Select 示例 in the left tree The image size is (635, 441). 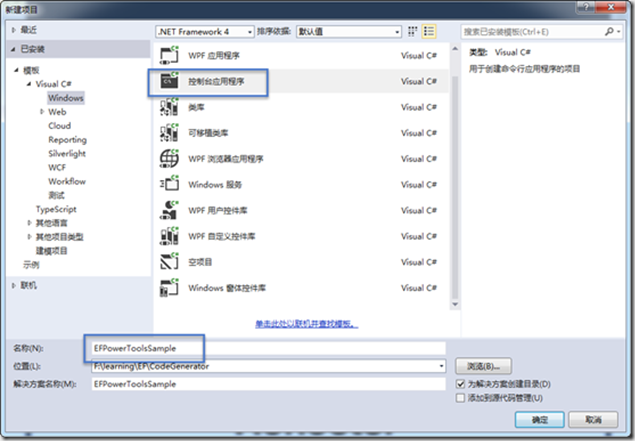[31, 265]
